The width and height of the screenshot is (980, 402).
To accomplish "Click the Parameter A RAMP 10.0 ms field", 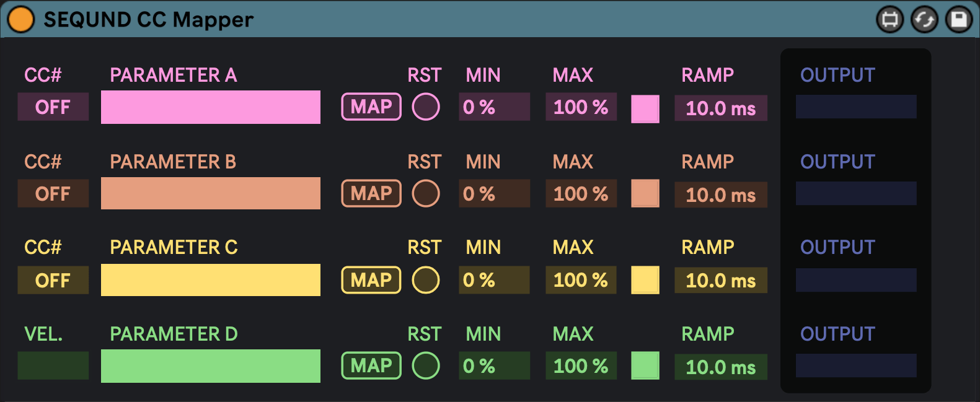I will point(720,108).
